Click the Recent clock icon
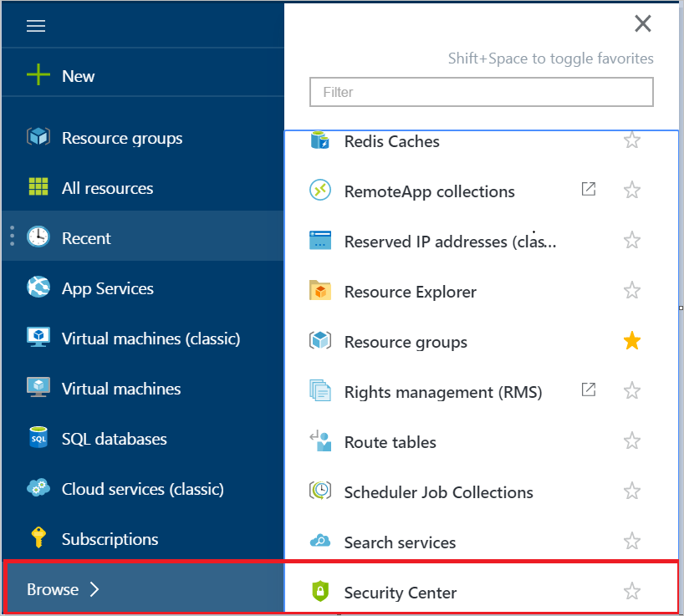The width and height of the screenshot is (684, 616). pos(38,237)
